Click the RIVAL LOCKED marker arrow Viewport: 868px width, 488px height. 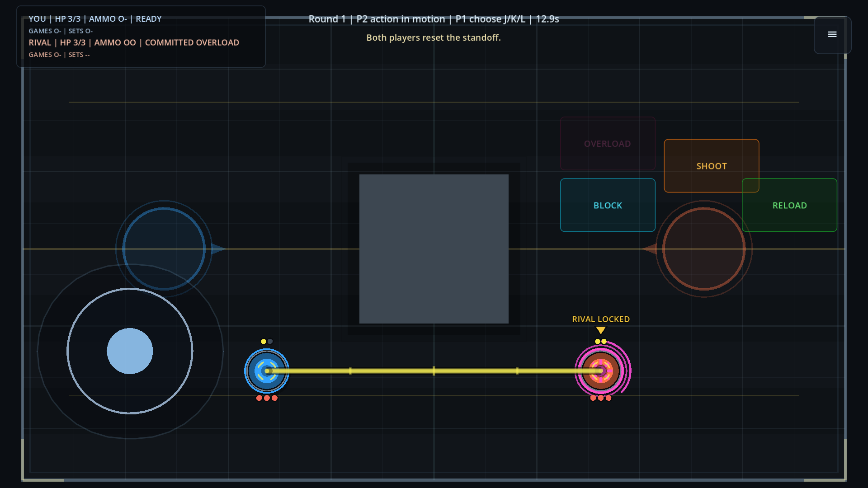click(601, 330)
